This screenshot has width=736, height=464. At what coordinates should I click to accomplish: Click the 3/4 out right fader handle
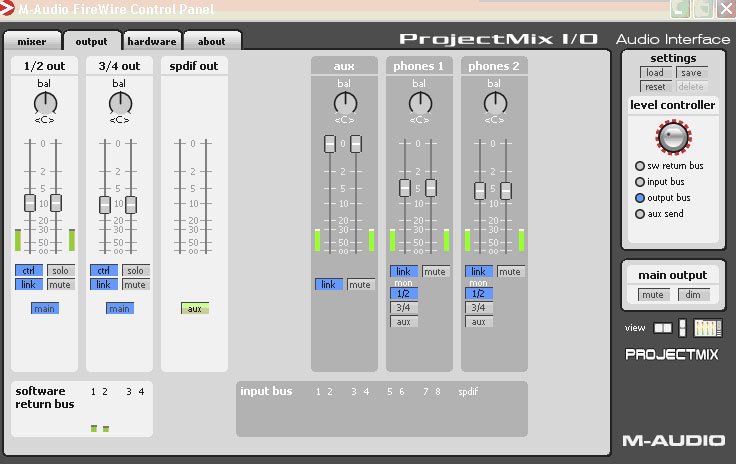coord(131,205)
